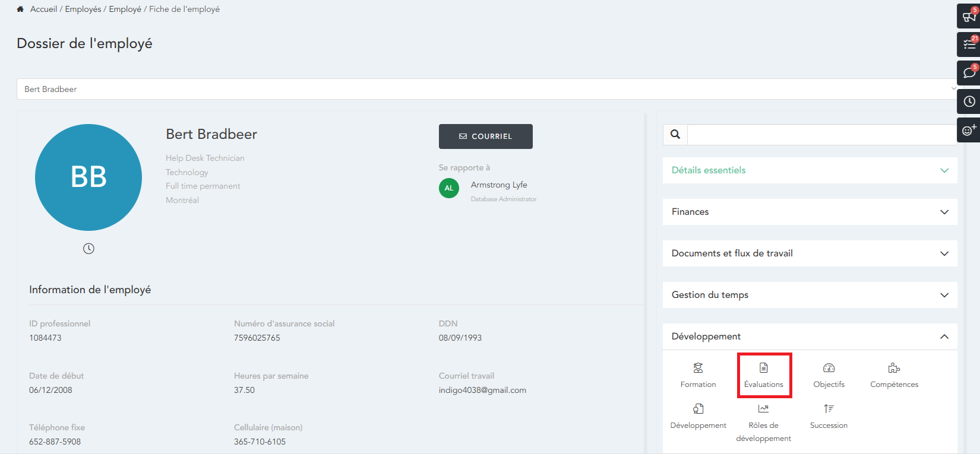This screenshot has width=980, height=454.
Task: Open the chat messages sidebar icon
Action: 969,73
